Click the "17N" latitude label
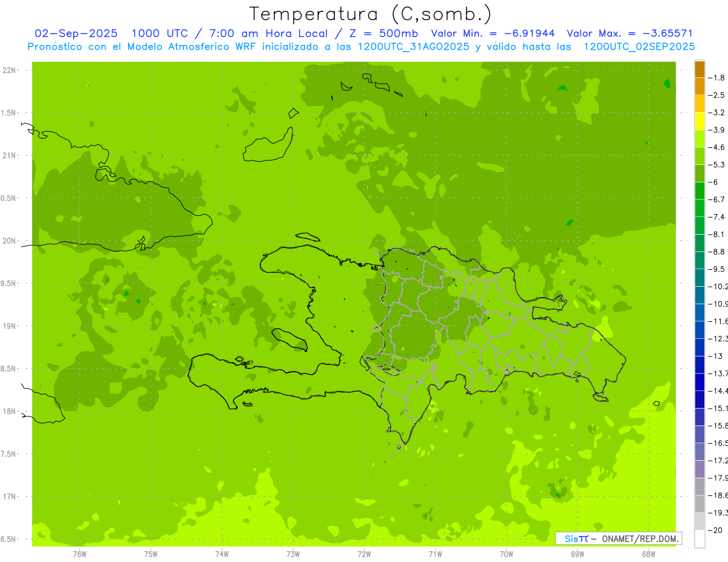This screenshot has height=562, width=728. click(x=9, y=497)
